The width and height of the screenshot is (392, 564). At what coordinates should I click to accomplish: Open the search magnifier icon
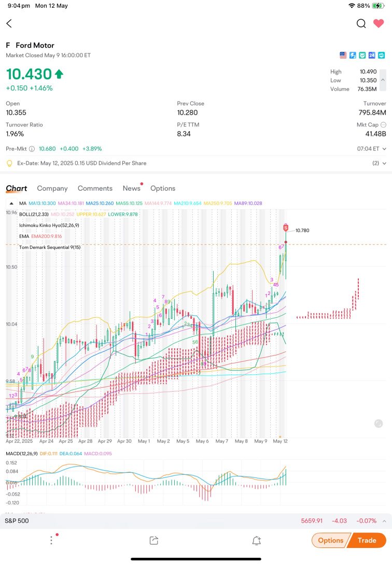(361, 23)
